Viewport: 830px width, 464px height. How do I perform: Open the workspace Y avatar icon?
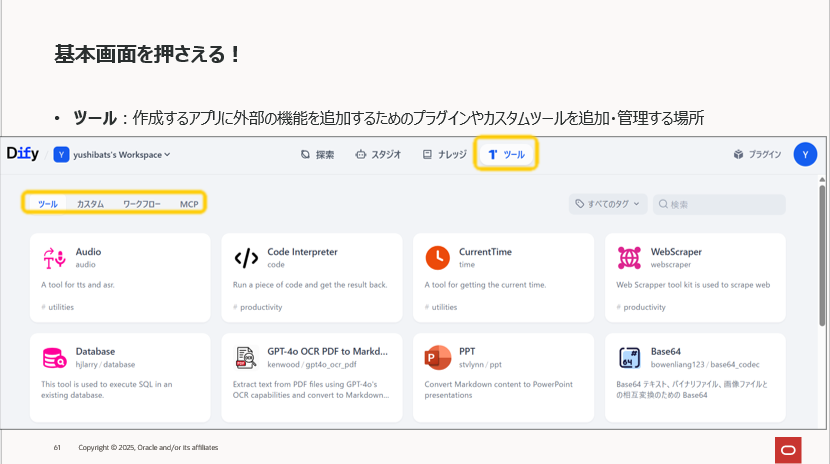click(61, 154)
